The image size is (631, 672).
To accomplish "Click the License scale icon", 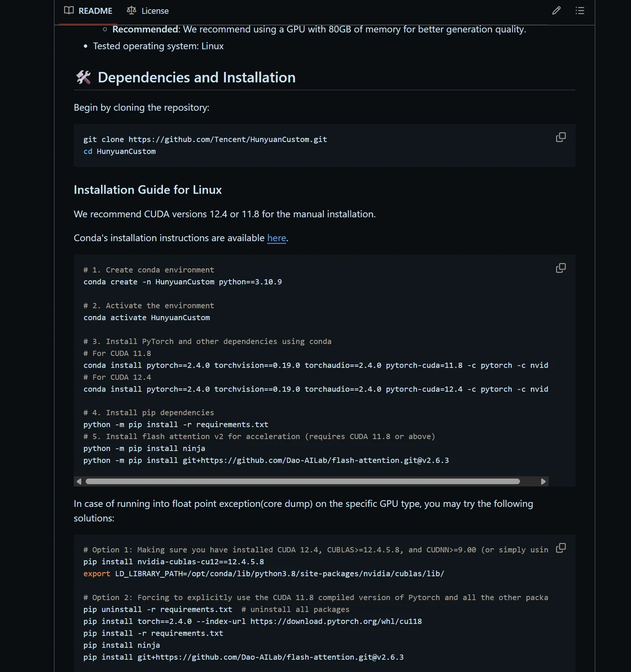I will click(131, 11).
